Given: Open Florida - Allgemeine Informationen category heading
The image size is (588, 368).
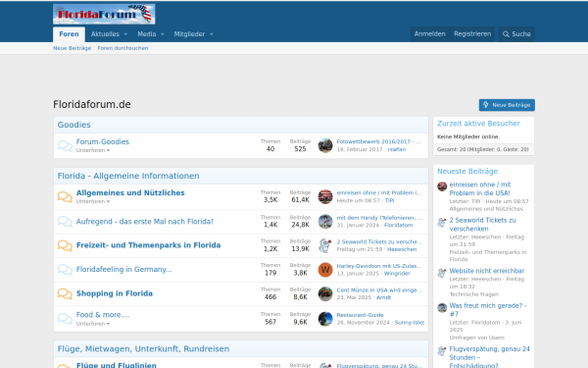Looking at the screenshot, I should pyautogui.click(x=128, y=176).
